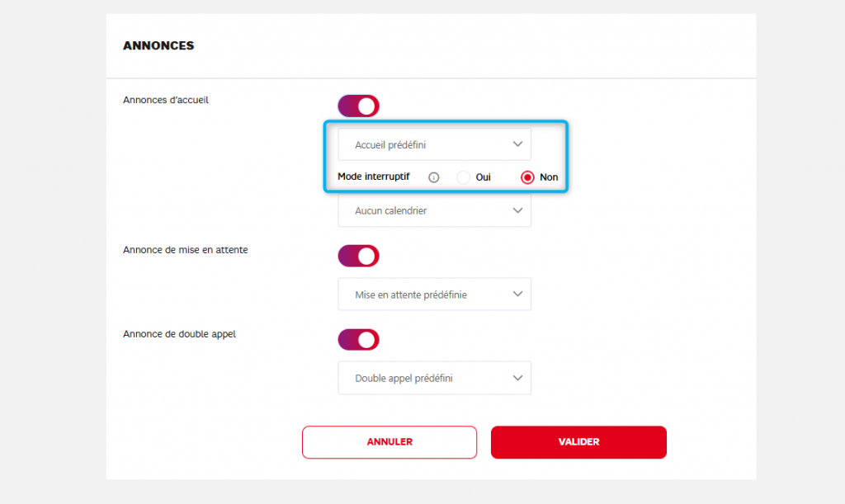Click the chevron arrow in Aucun calendrier box
Image resolution: width=845 pixels, height=504 pixels.
(x=518, y=210)
